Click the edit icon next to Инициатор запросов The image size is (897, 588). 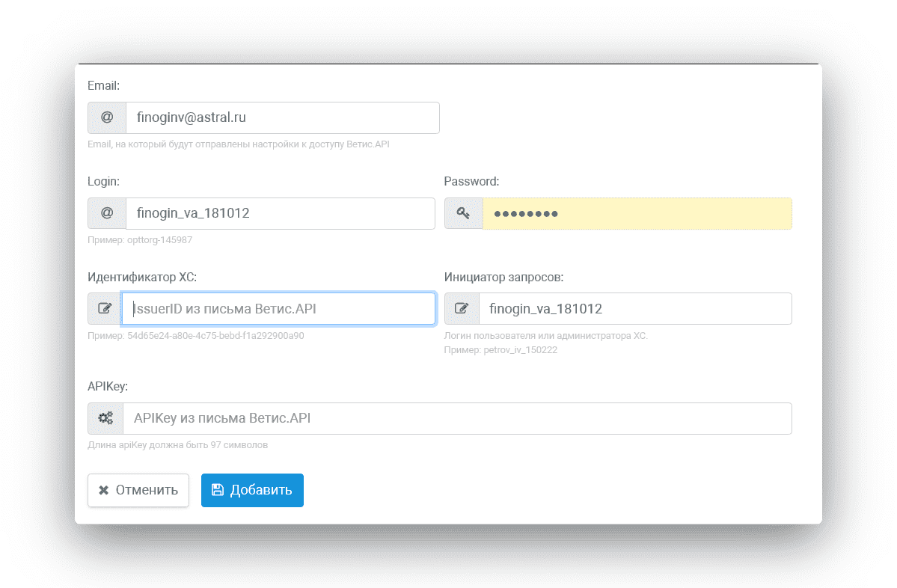pyautogui.click(x=462, y=308)
